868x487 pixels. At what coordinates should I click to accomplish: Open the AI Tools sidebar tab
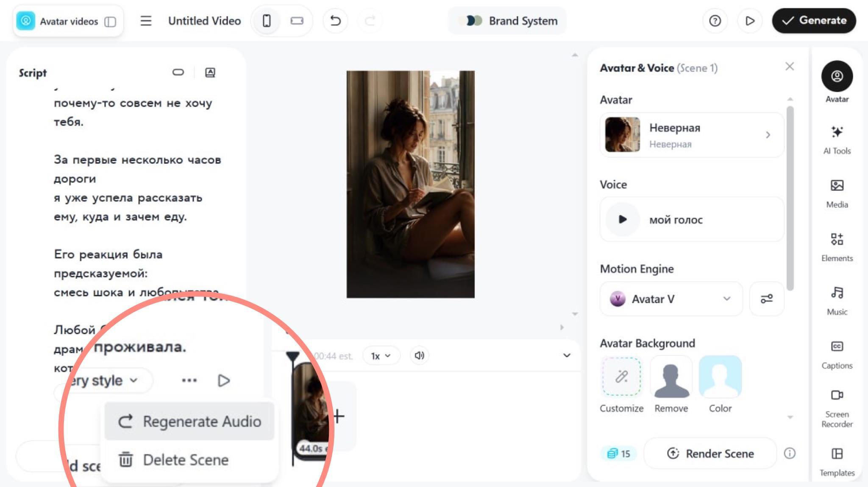click(837, 140)
